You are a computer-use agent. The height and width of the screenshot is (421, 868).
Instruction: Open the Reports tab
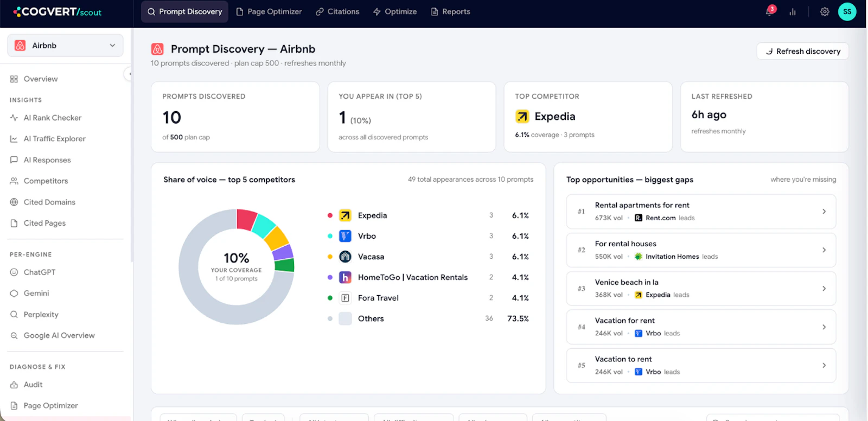[450, 11]
